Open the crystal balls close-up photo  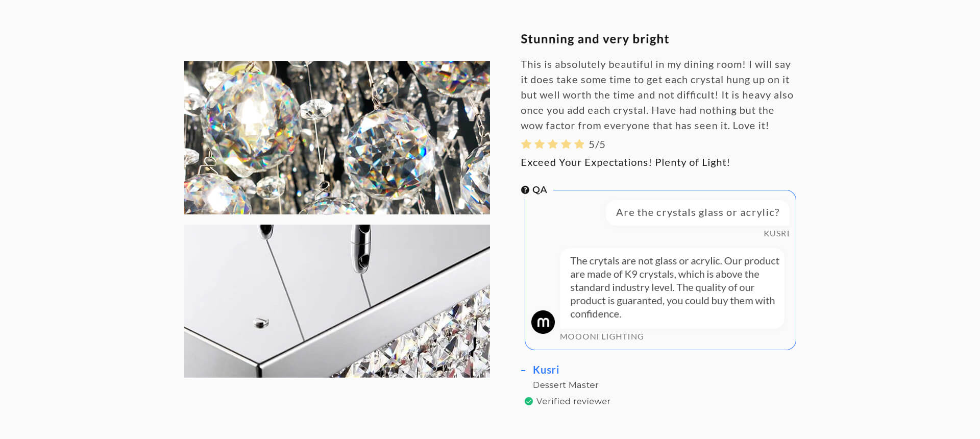[337, 138]
